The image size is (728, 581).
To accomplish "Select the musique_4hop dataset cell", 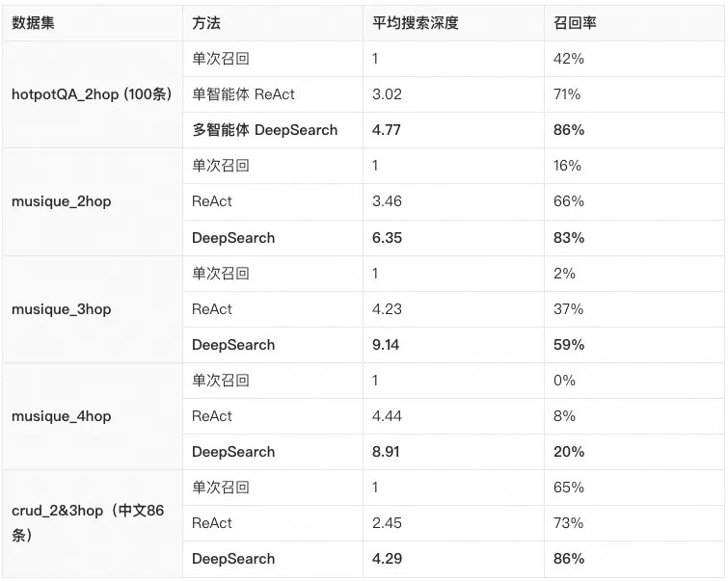I will click(x=61, y=416).
